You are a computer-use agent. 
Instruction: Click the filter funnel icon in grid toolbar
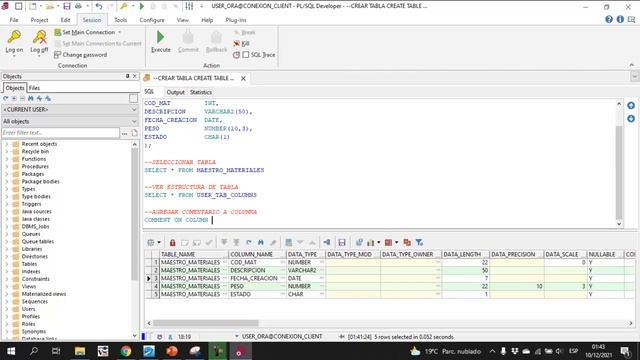click(419, 242)
